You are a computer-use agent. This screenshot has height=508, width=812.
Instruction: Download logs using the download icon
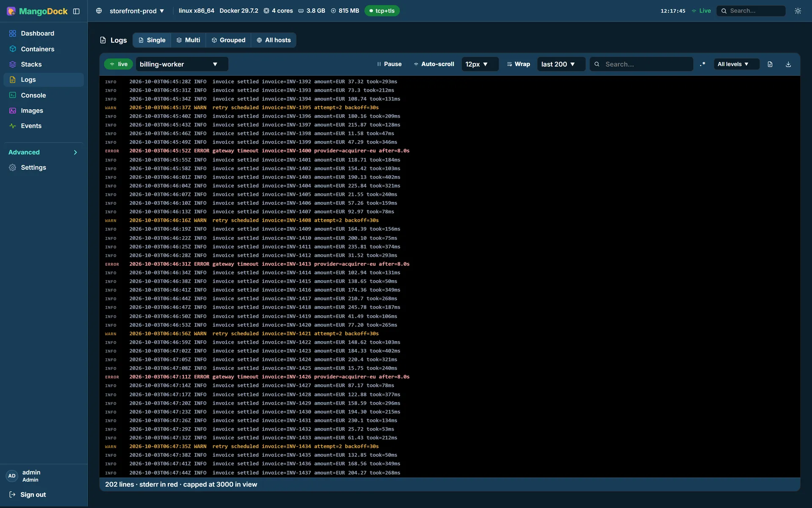(x=788, y=64)
